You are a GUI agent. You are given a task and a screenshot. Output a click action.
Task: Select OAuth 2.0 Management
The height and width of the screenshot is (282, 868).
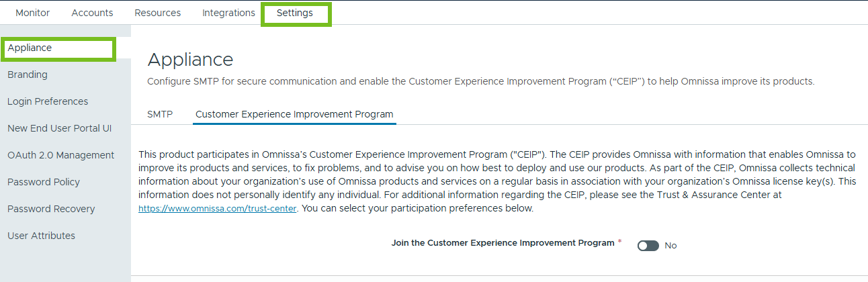pyautogui.click(x=60, y=155)
